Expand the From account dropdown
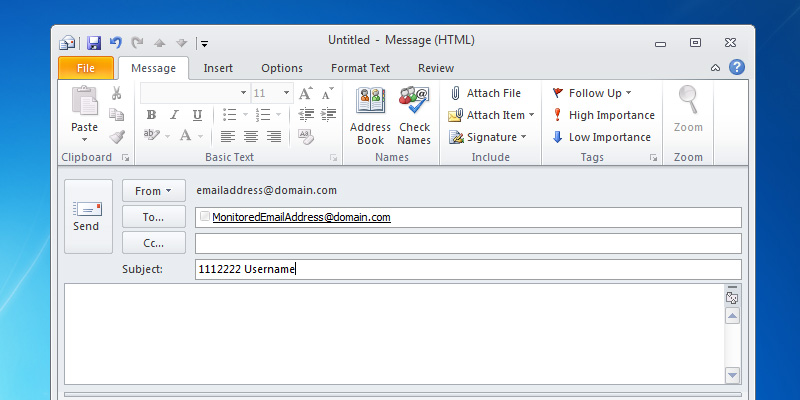This screenshot has height=400, width=800. [153, 191]
